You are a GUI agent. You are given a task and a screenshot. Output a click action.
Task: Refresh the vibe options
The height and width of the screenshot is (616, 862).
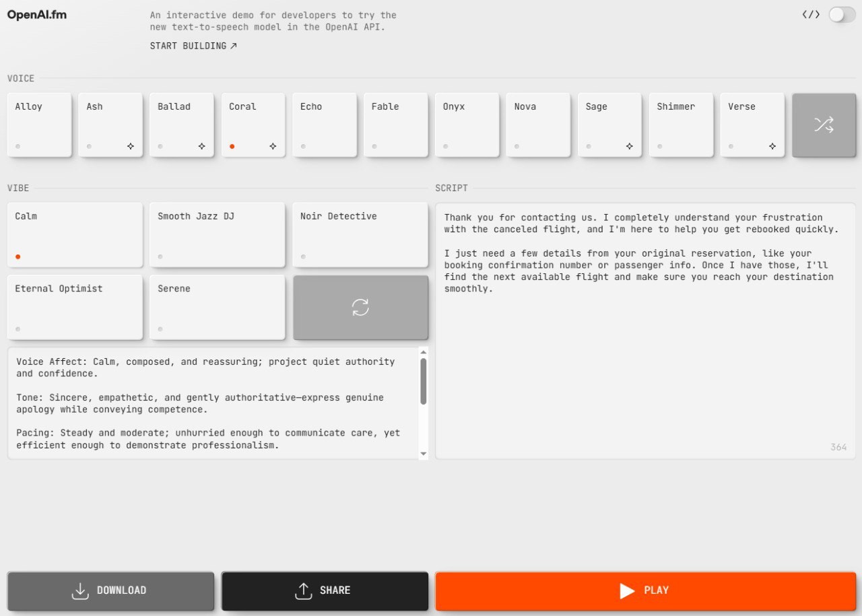click(x=360, y=307)
